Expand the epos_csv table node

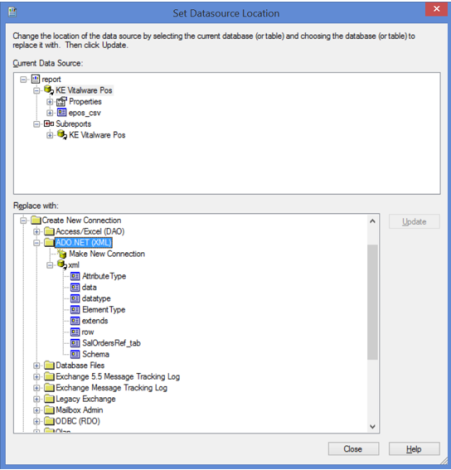50,113
